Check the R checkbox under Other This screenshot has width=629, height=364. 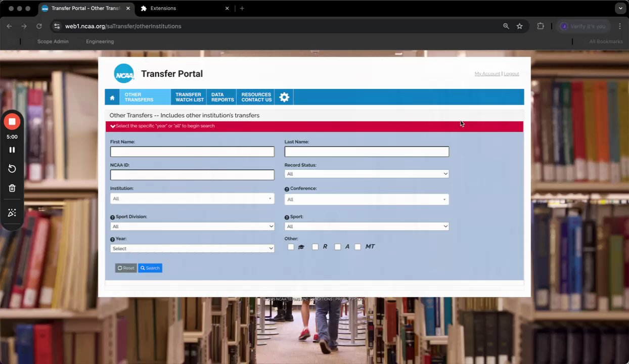(315, 247)
